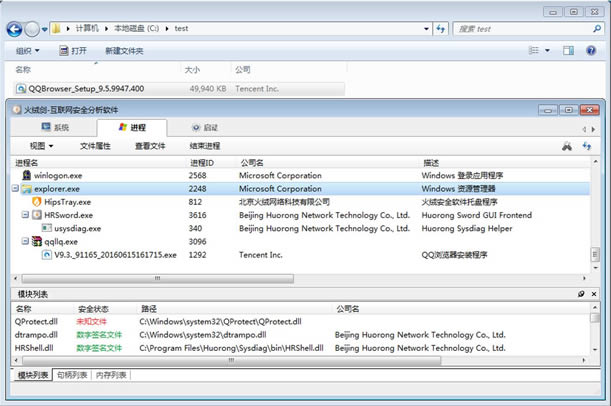Collapse the qqllq.exe process node

point(26,242)
